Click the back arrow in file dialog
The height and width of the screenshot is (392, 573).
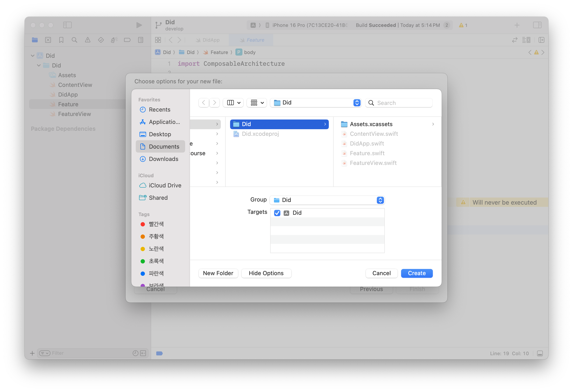204,103
